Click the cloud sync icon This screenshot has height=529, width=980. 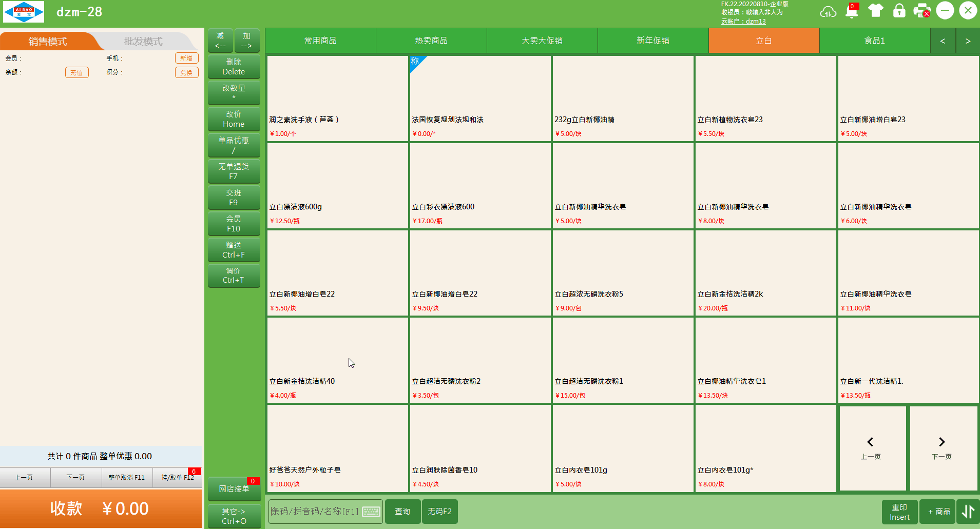click(828, 11)
